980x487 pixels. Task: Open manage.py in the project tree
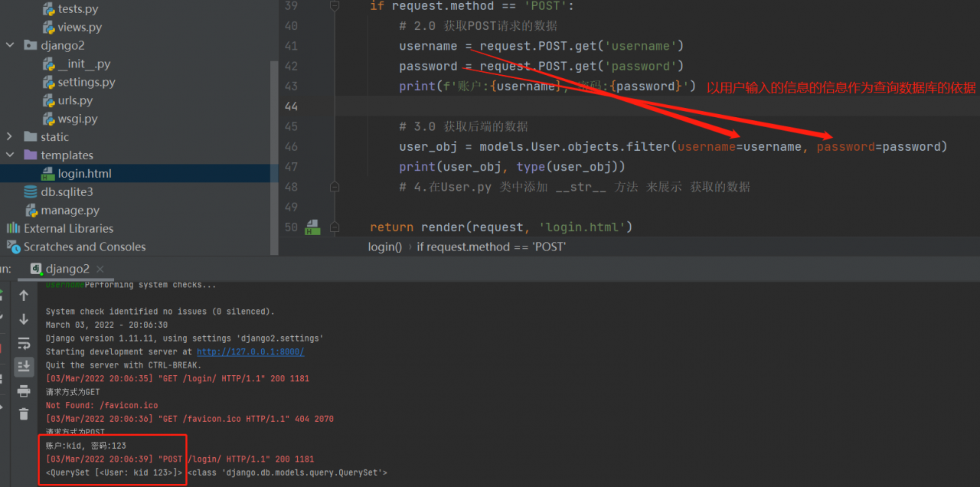[70, 211]
